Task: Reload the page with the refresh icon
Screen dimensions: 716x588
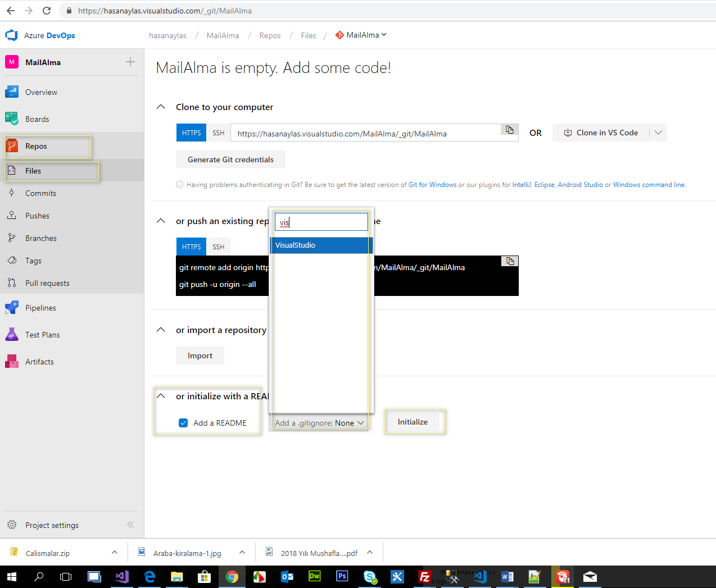Action: tap(47, 11)
